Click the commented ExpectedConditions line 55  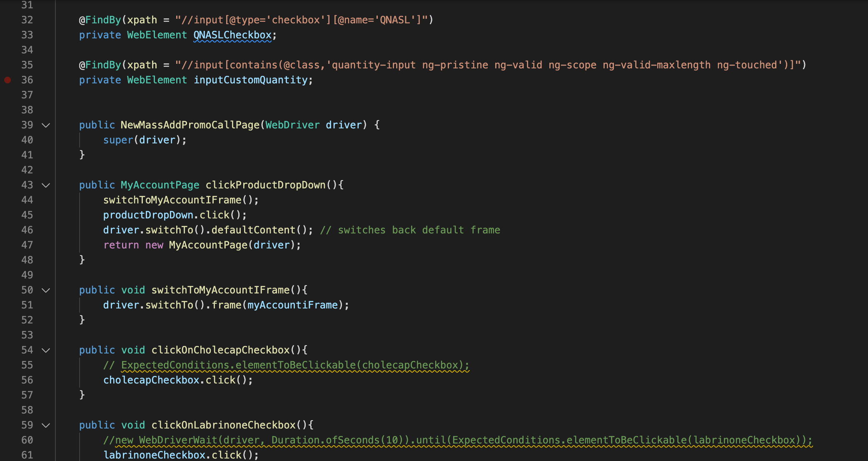[286, 365]
